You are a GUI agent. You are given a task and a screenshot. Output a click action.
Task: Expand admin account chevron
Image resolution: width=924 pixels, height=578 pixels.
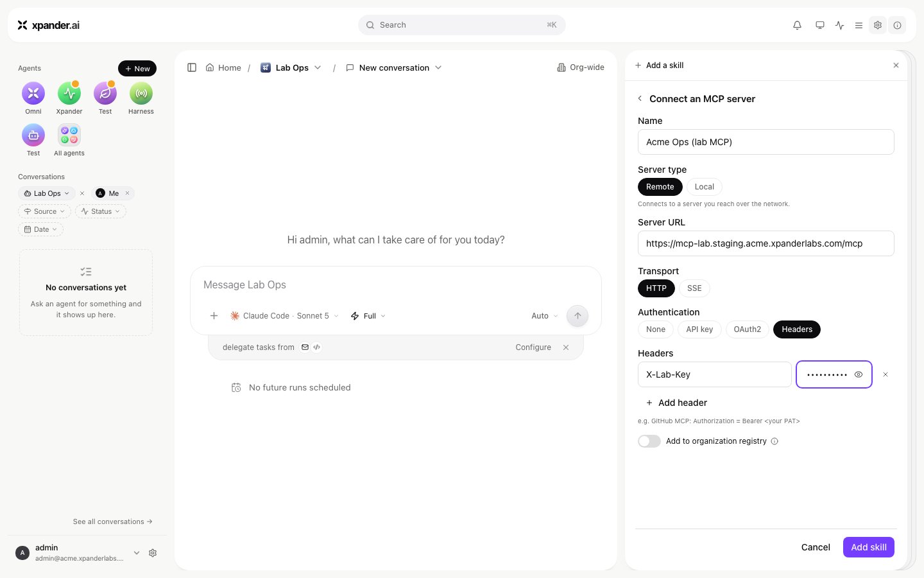pos(137,553)
